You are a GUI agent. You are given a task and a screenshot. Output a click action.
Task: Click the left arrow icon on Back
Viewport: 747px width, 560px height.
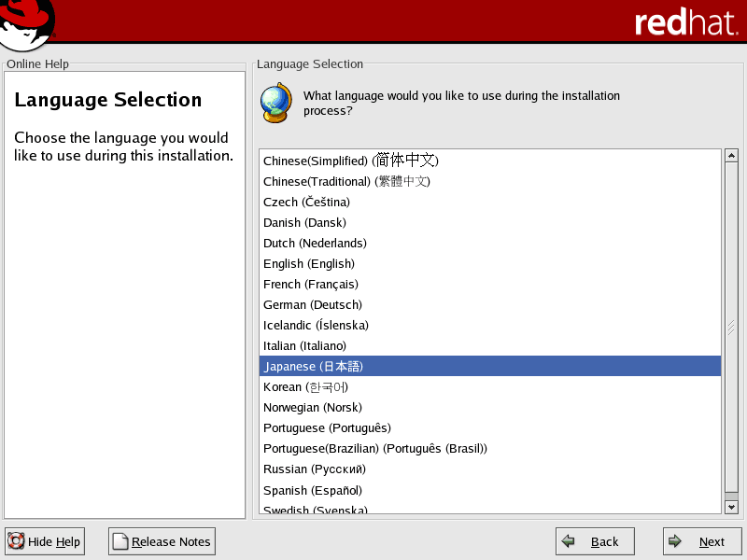[568, 541]
